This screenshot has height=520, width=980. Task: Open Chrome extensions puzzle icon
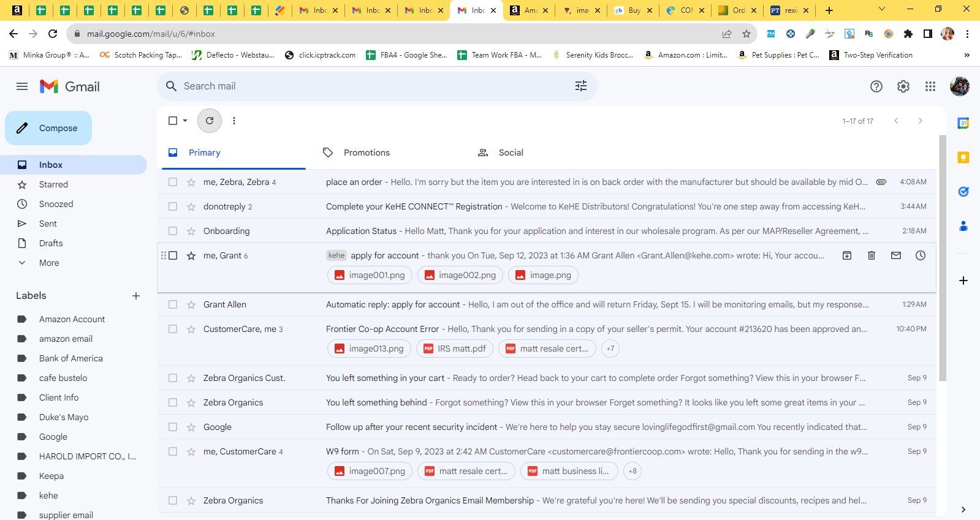click(x=908, y=34)
